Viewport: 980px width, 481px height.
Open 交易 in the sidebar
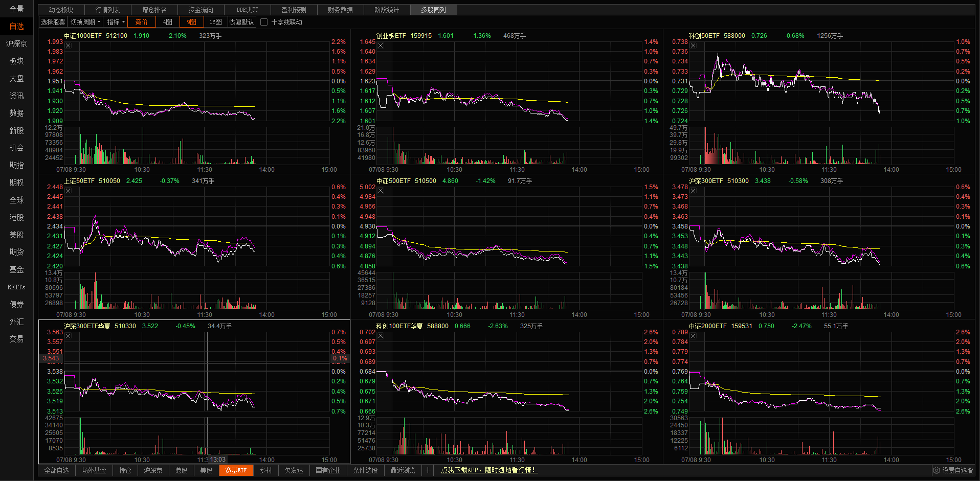pyautogui.click(x=16, y=339)
